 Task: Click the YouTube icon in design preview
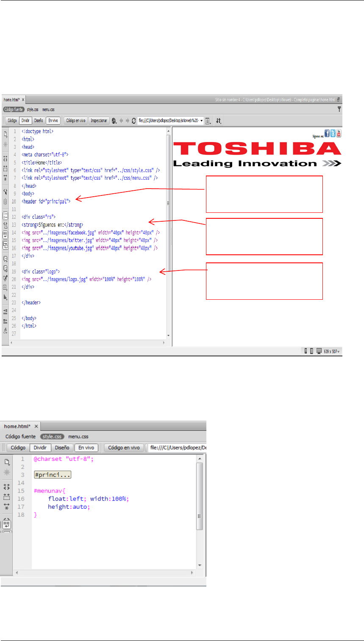pos(339,134)
